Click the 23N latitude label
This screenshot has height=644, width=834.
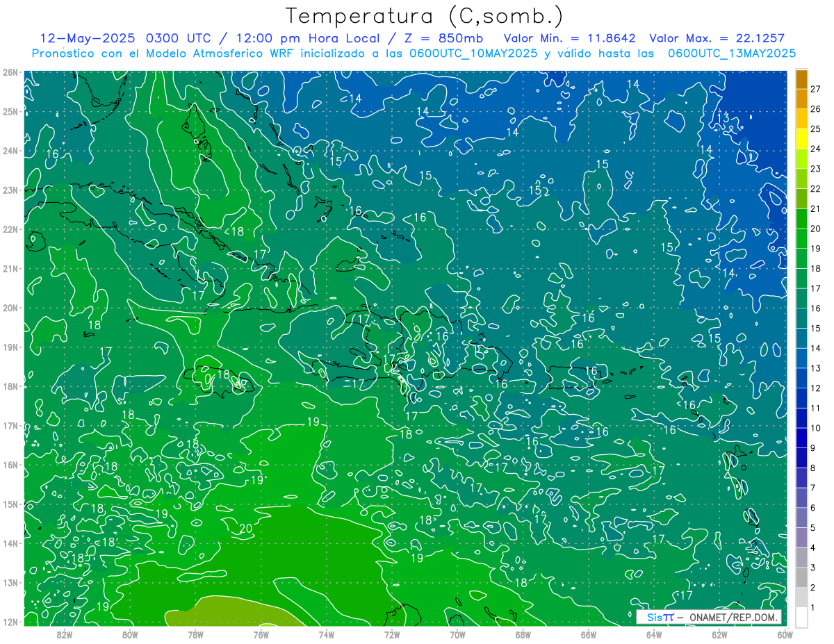tap(10, 190)
